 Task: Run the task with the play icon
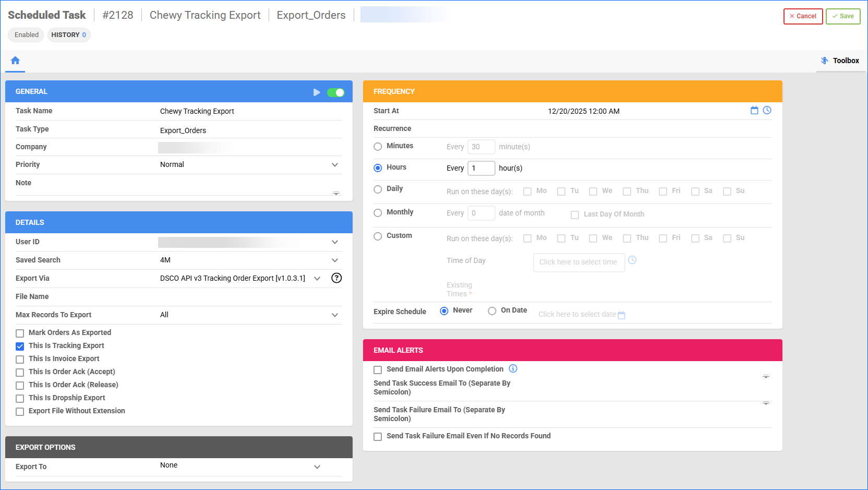coord(316,92)
